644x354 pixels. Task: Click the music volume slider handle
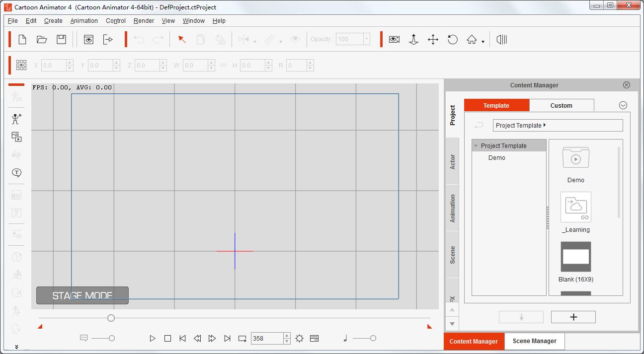pos(373,338)
